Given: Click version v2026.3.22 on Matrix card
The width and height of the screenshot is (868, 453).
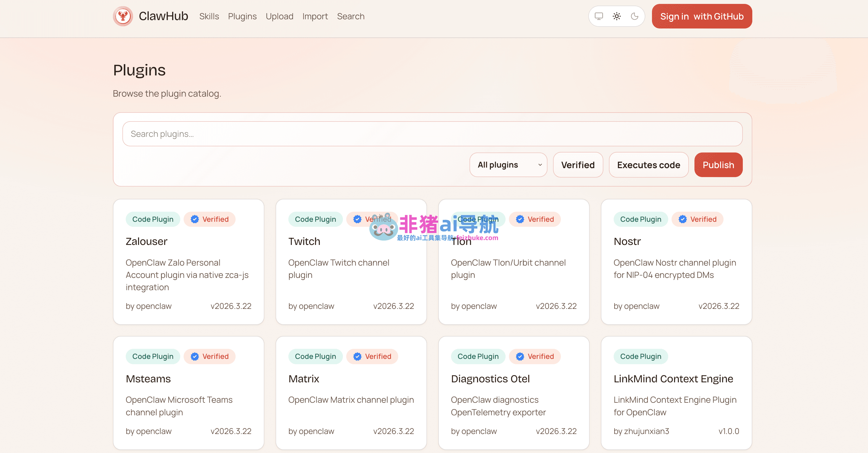Looking at the screenshot, I should (393, 431).
